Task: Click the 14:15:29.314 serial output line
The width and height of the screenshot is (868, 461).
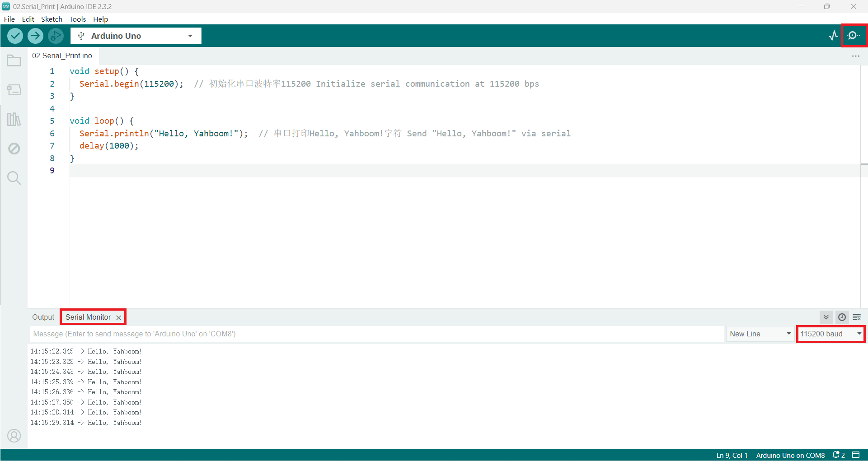Action: coord(86,423)
